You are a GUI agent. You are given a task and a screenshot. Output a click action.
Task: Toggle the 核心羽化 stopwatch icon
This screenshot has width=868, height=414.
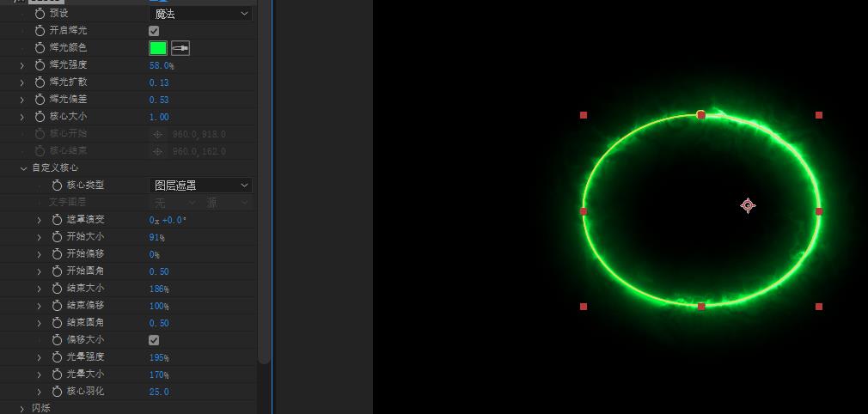[57, 392]
